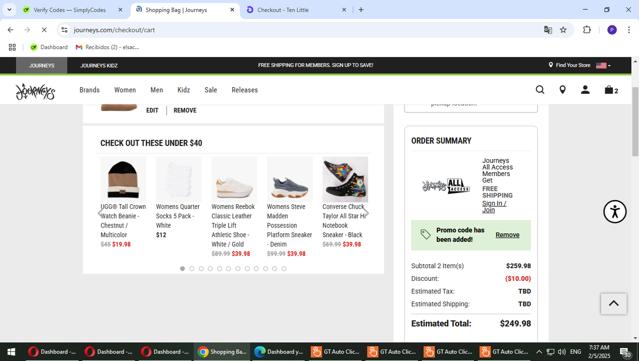Open the Sale menu
The height and width of the screenshot is (361, 640).
211,90
